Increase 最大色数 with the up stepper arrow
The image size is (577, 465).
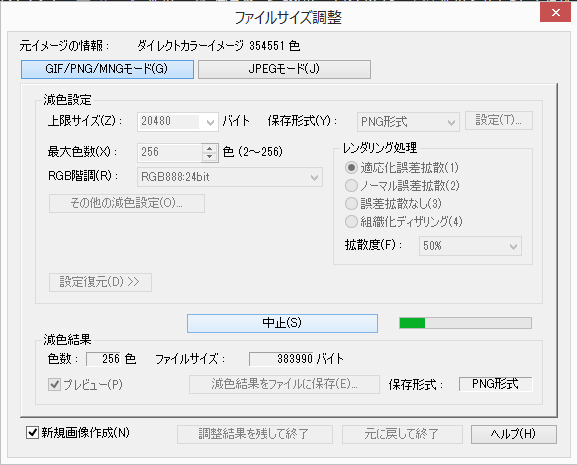[209, 148]
